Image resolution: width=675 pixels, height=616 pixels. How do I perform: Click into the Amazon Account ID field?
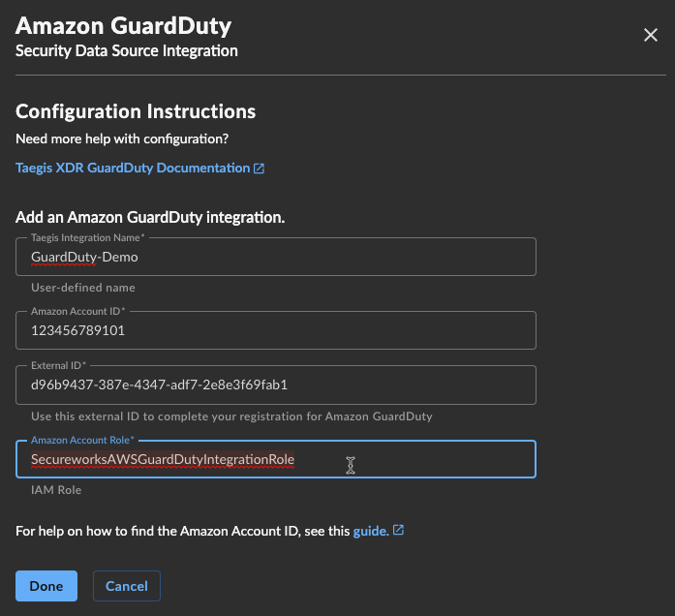(276, 330)
